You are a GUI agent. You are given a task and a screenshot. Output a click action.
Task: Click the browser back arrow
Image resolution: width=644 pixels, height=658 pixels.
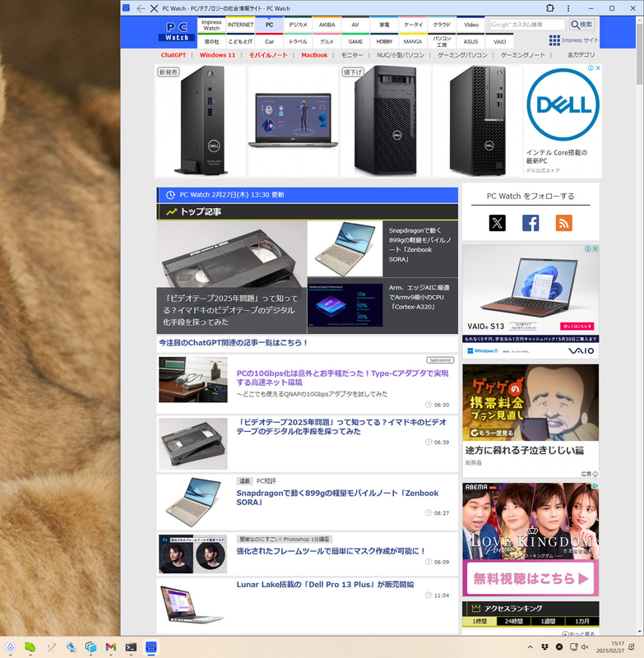pos(141,8)
